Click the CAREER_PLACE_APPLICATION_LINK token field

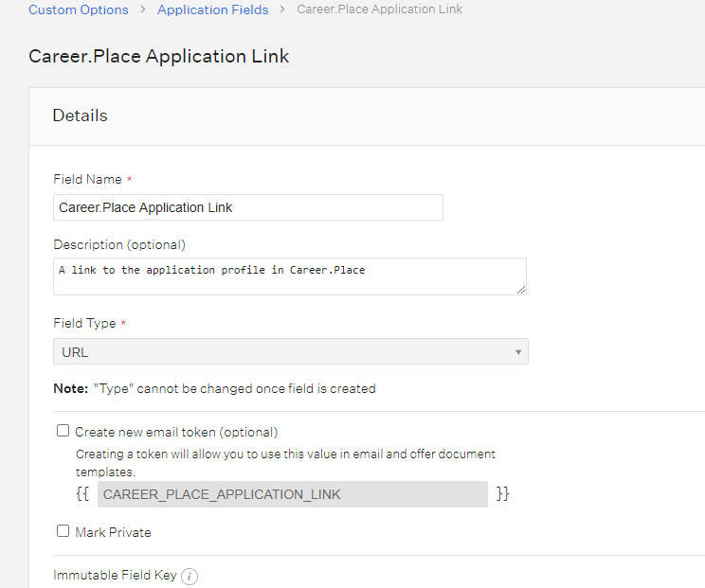pos(292,494)
